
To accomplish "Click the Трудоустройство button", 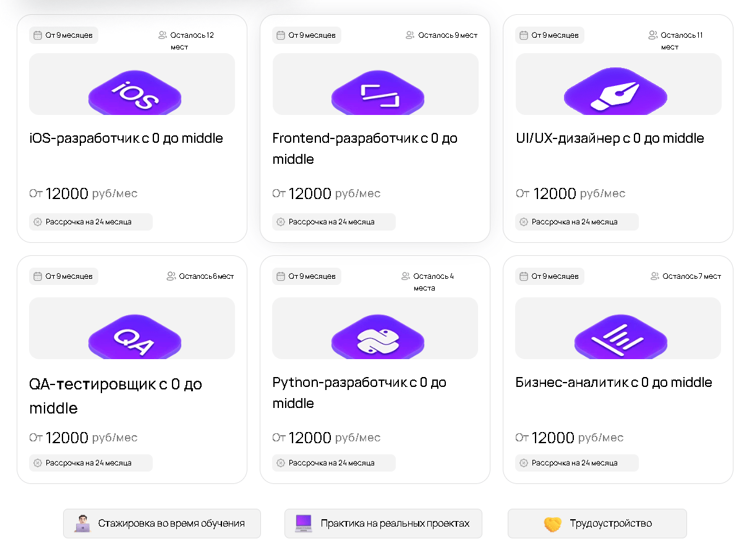I will [597, 524].
